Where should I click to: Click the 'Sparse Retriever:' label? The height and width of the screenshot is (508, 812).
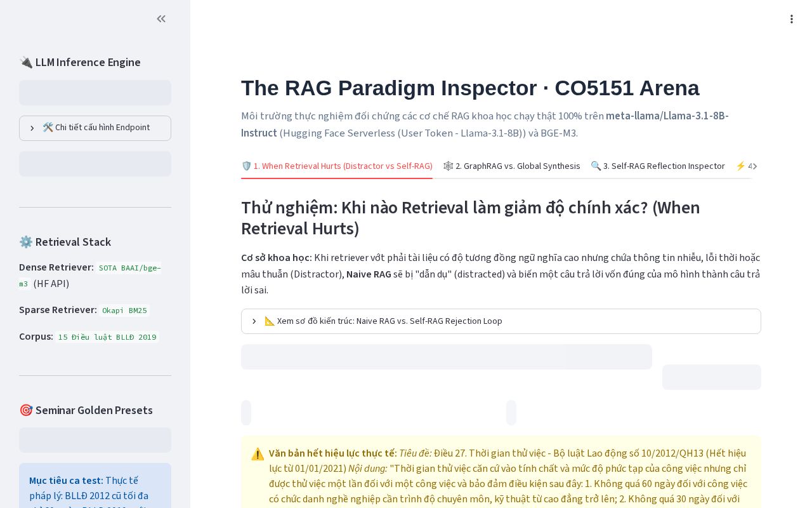click(x=58, y=310)
